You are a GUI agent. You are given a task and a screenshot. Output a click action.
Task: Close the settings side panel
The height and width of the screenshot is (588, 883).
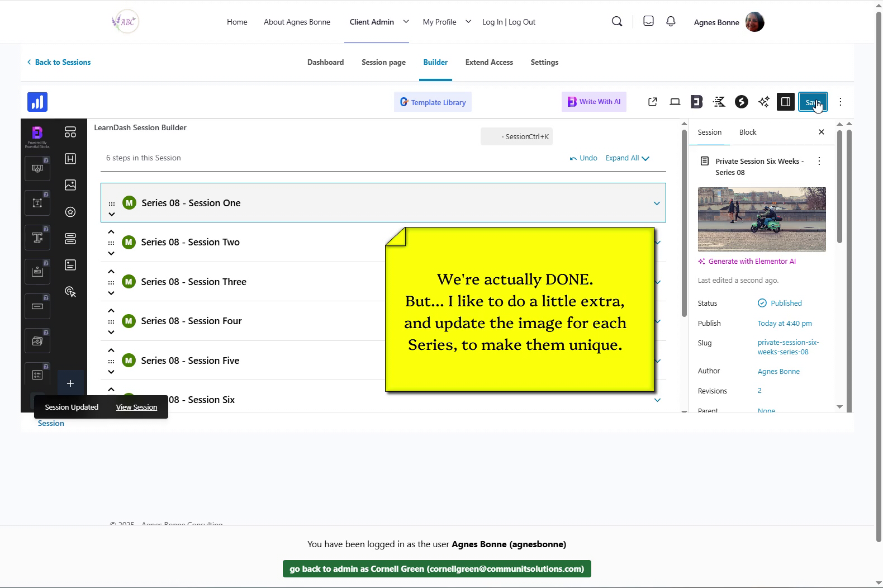821,132
